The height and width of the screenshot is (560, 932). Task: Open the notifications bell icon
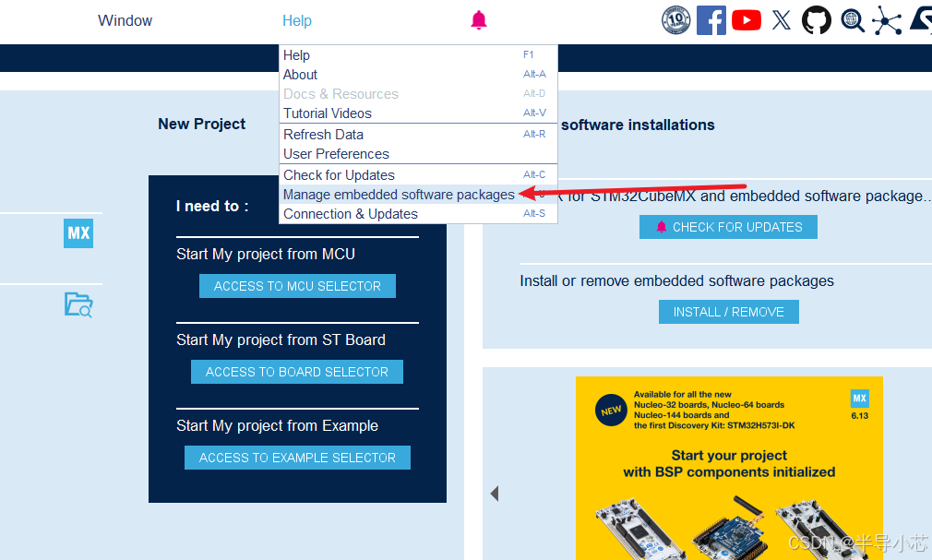click(479, 20)
